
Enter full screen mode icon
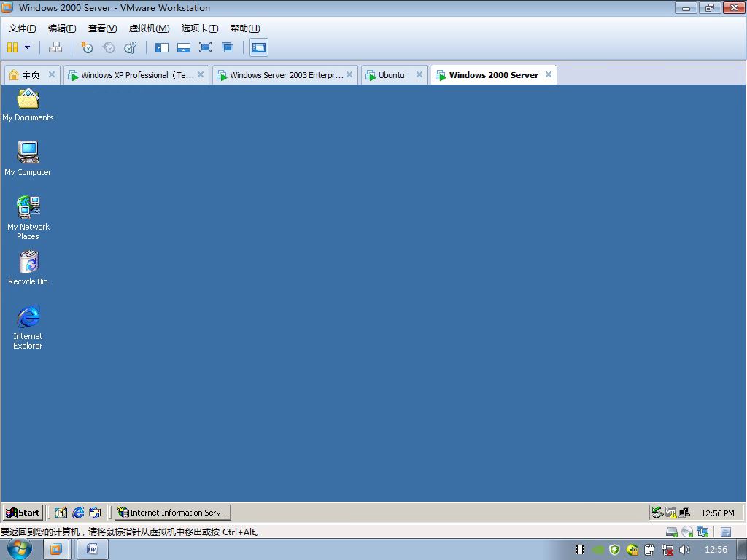[x=205, y=47]
